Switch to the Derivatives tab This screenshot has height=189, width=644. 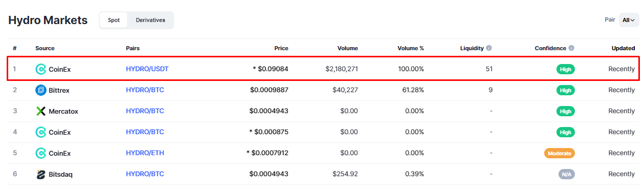pyautogui.click(x=151, y=20)
